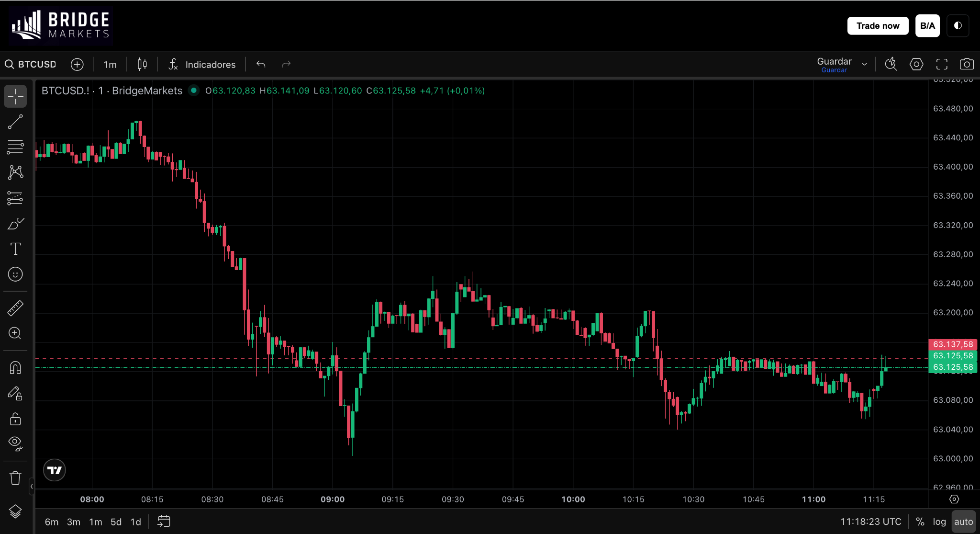Open the forecasting and measurement tools
The image size is (980, 534).
[x=15, y=198]
